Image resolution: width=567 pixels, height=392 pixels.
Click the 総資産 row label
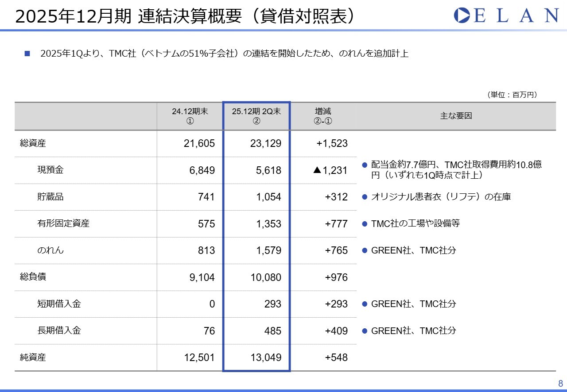[x=33, y=143]
